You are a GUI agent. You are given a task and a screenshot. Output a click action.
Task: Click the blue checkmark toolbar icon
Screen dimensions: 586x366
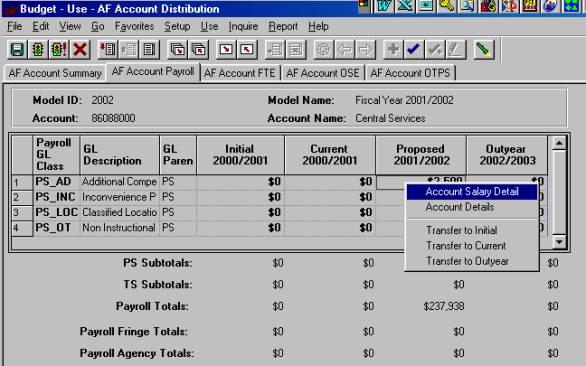(414, 49)
